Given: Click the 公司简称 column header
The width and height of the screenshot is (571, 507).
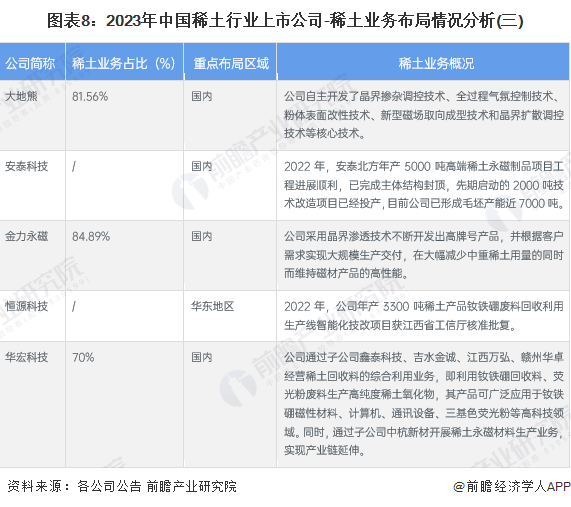Looking at the screenshot, I should tap(30, 64).
